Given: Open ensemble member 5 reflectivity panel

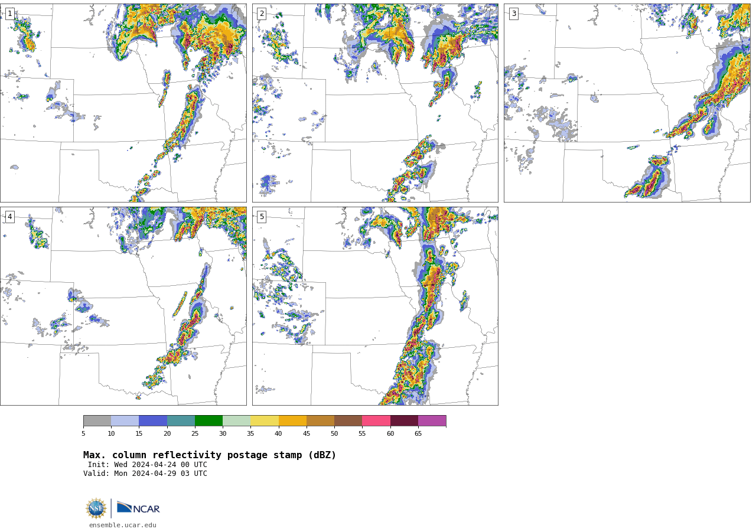Looking at the screenshot, I should click(375, 306).
